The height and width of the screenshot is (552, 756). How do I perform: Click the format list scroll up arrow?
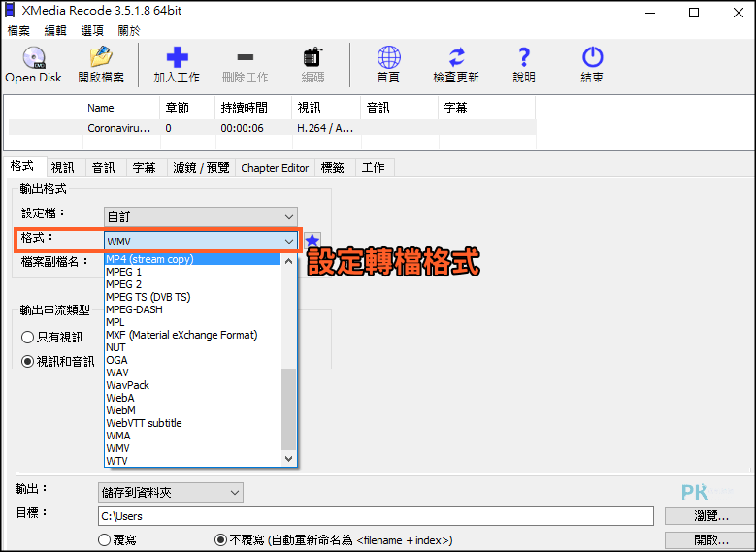point(288,261)
